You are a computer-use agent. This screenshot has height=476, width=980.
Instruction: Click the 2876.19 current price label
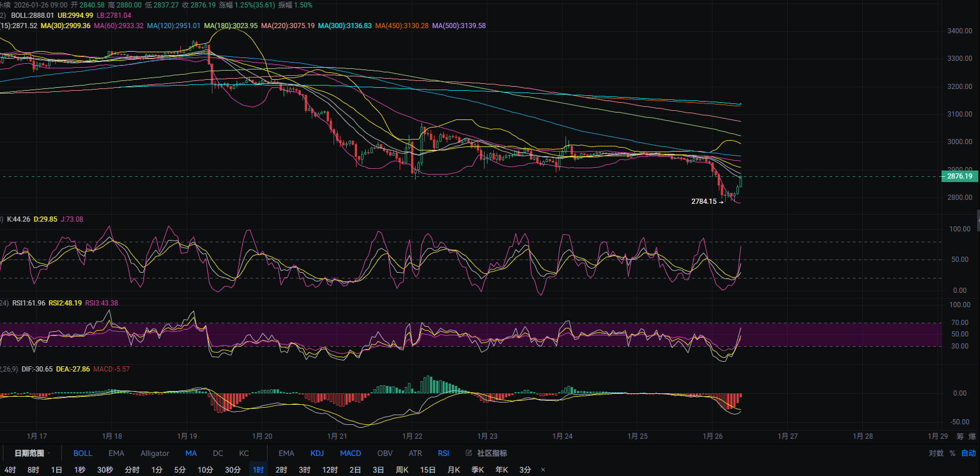[959, 176]
